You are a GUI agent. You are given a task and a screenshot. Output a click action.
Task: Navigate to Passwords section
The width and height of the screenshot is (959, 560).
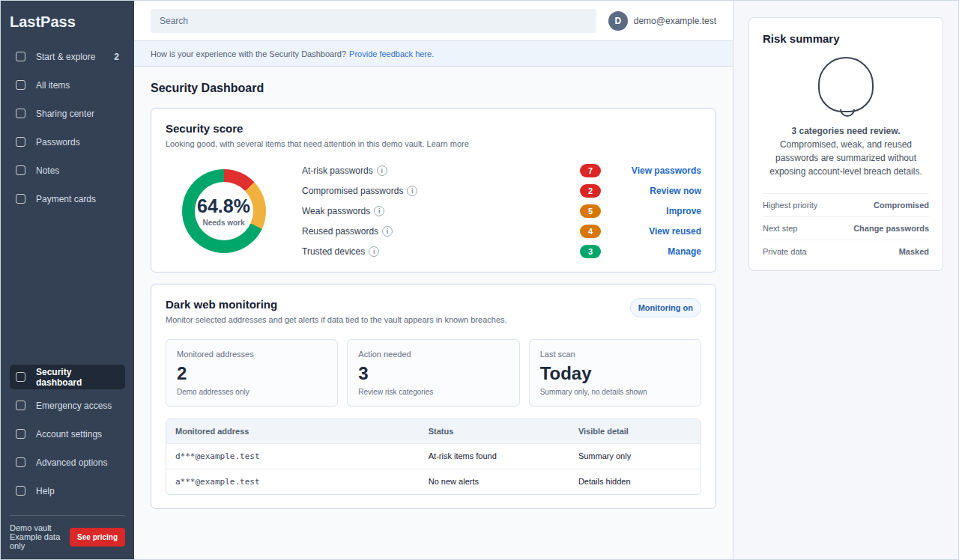coord(67,142)
